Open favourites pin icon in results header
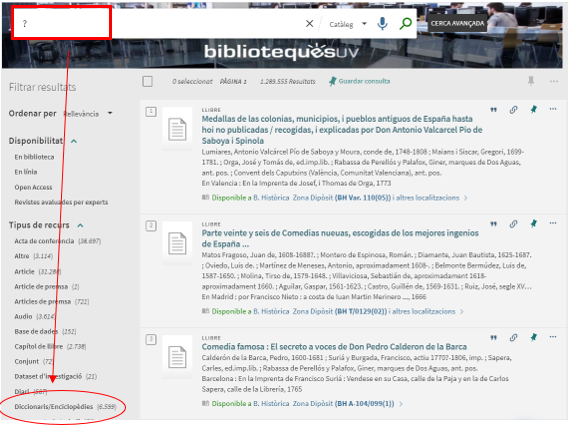 pos(531,81)
